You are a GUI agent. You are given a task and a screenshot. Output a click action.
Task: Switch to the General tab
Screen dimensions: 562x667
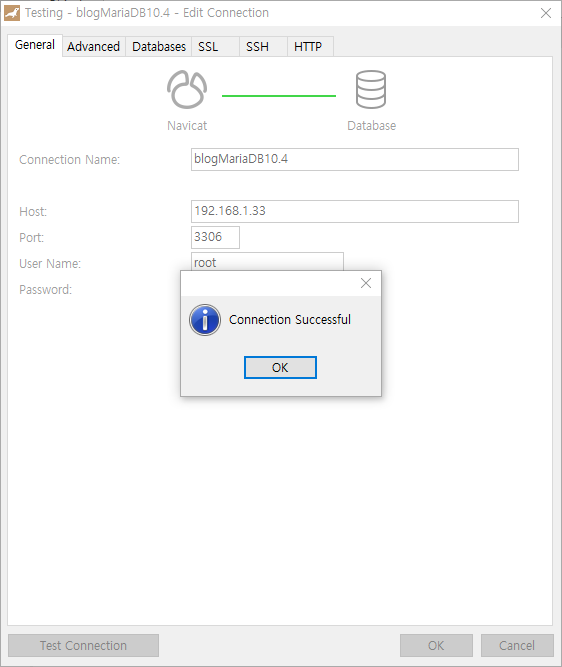pos(35,45)
